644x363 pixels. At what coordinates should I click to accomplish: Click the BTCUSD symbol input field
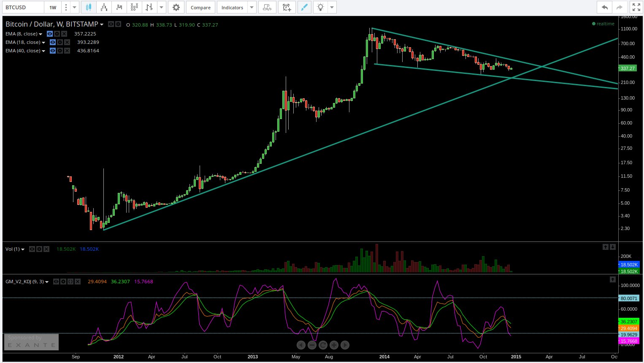23,7
